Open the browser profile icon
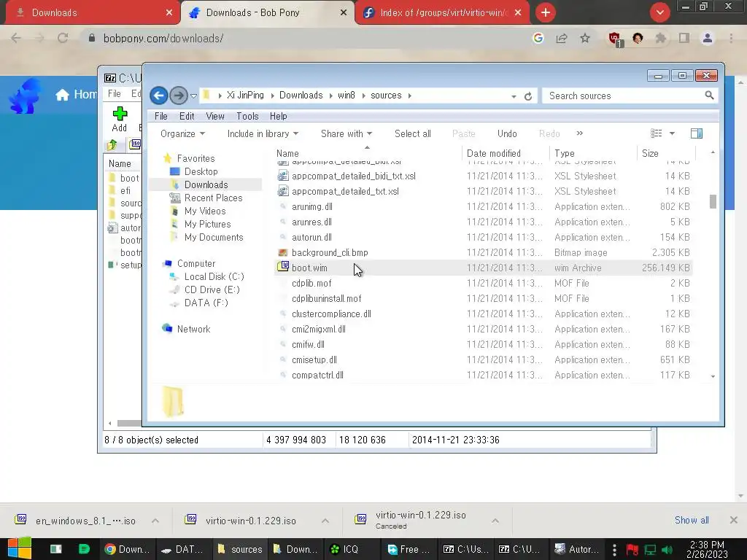This screenshot has width=747, height=560. tap(708, 38)
